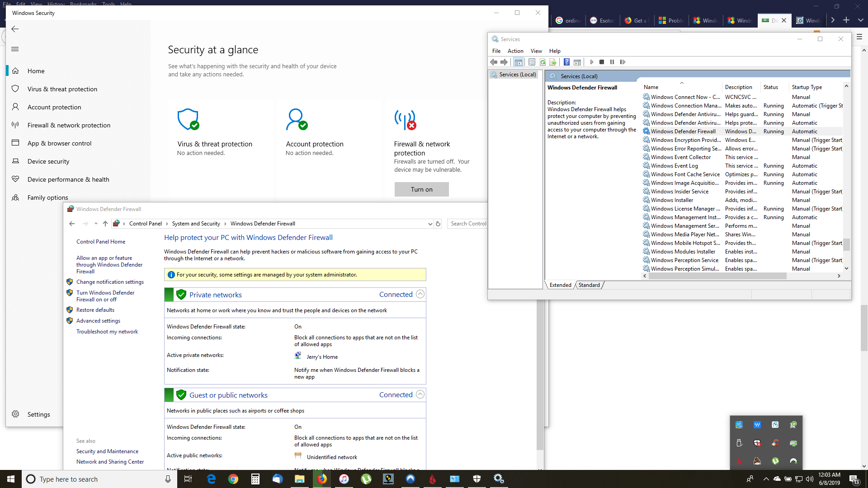Click the uTorrent icon in tray popup
This screenshot has height=488, width=868.
[775, 461]
